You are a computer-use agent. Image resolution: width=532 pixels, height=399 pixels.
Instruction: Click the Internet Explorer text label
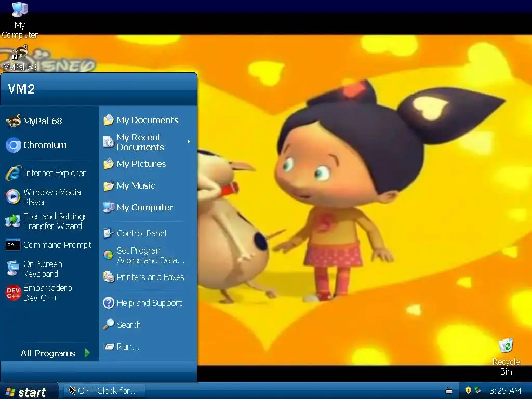(x=55, y=174)
